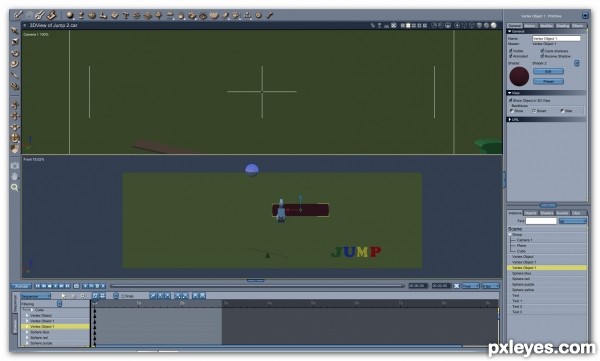Click the Name input field

556,38
